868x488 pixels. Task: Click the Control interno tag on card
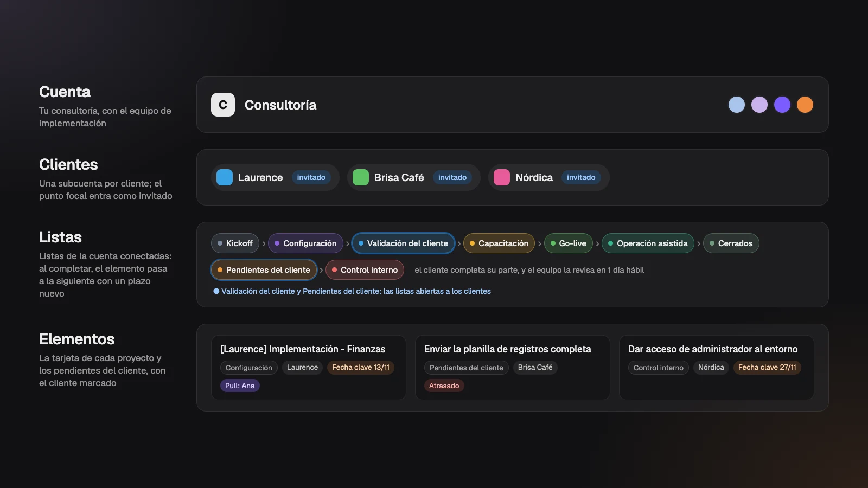click(x=659, y=368)
